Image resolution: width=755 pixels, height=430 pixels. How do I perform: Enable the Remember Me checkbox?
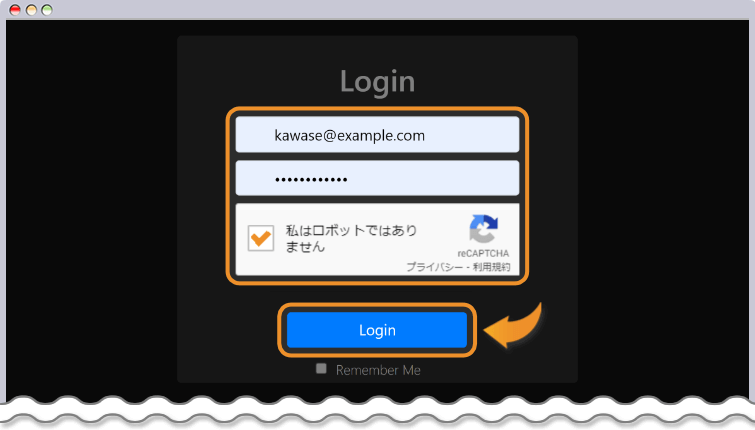321,368
